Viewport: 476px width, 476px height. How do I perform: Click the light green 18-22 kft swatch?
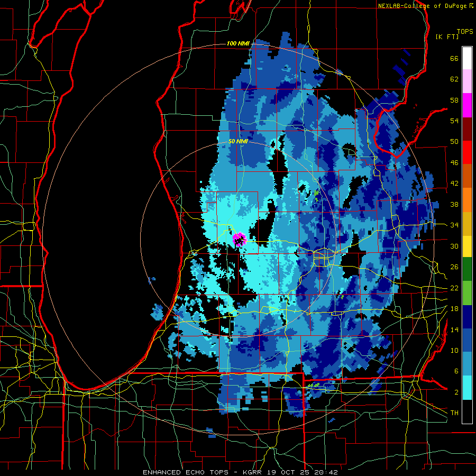tap(467, 292)
